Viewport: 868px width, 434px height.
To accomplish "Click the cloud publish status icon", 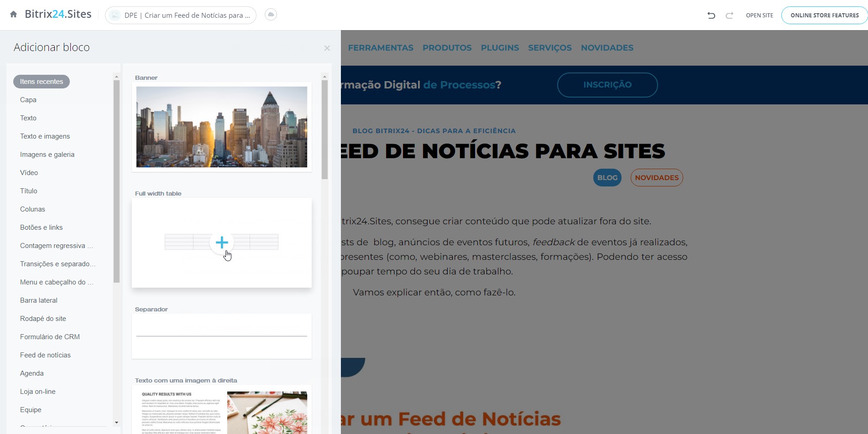I will pos(271,15).
